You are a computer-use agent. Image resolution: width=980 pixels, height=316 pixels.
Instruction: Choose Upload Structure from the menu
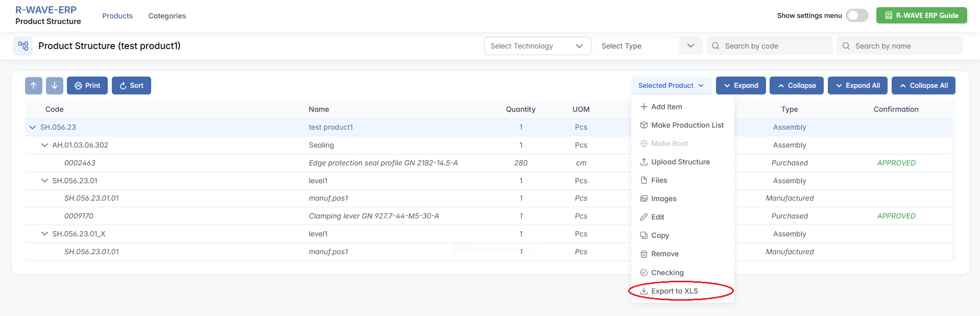pos(680,162)
